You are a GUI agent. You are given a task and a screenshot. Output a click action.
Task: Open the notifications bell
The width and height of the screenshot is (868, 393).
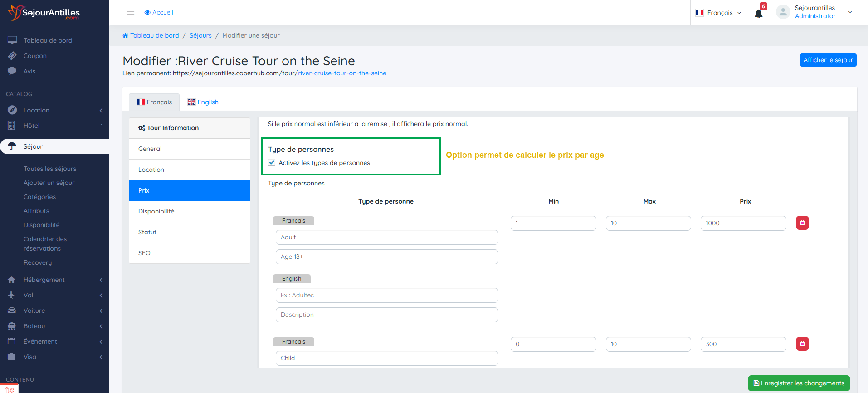758,13
